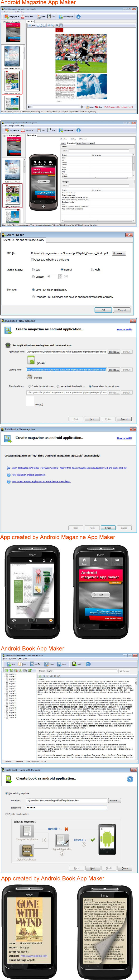The height and width of the screenshot is (980, 139).
Task: Click Browse next to the PDF file field
Action: coord(118,253)
